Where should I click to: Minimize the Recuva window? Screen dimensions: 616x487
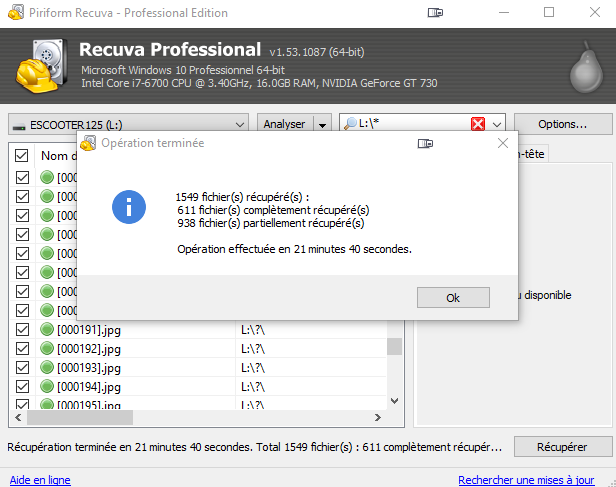pyautogui.click(x=504, y=13)
